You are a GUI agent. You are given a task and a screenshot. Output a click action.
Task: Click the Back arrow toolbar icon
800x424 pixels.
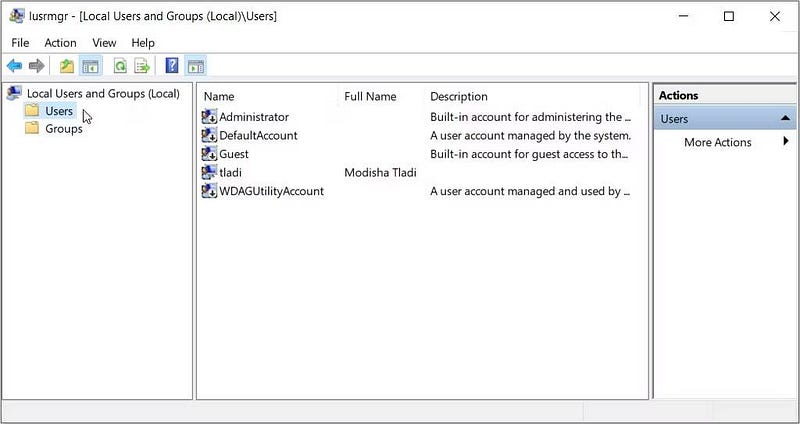14,66
